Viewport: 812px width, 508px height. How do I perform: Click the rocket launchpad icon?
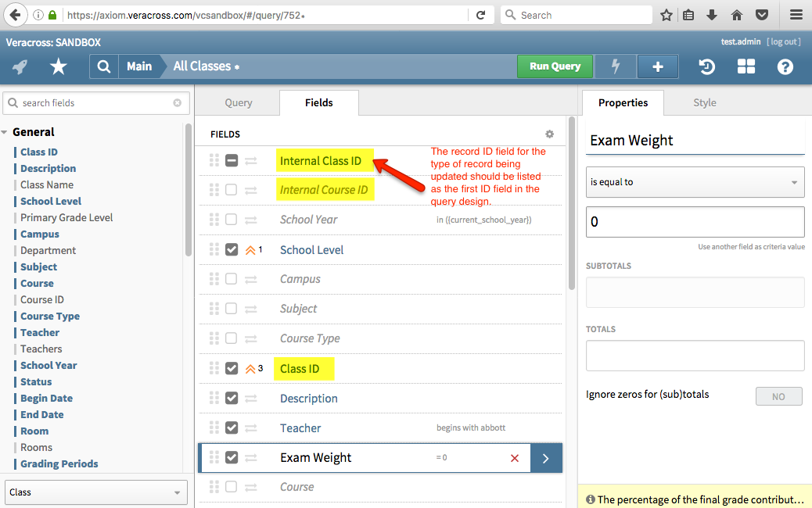[x=20, y=66]
